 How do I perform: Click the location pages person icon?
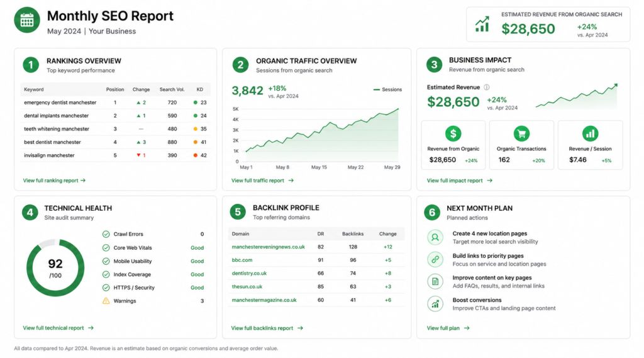point(435,237)
